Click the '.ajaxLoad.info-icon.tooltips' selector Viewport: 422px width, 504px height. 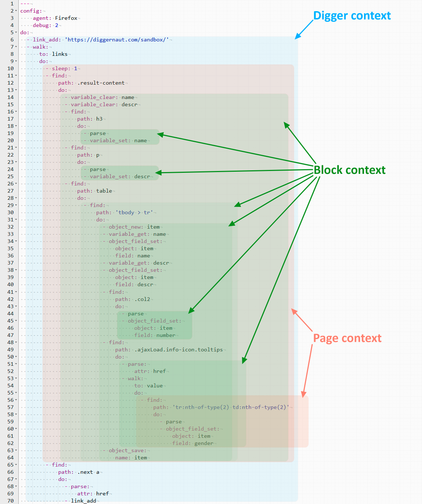click(179, 350)
